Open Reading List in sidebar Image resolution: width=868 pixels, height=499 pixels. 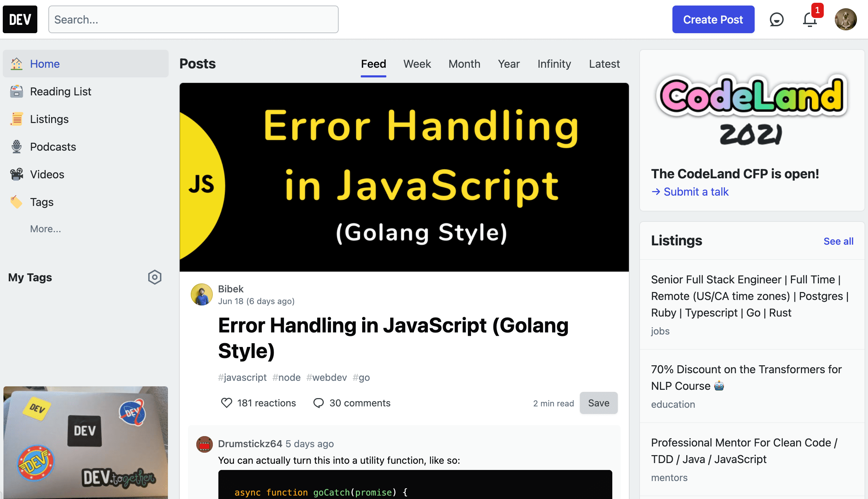tap(60, 92)
